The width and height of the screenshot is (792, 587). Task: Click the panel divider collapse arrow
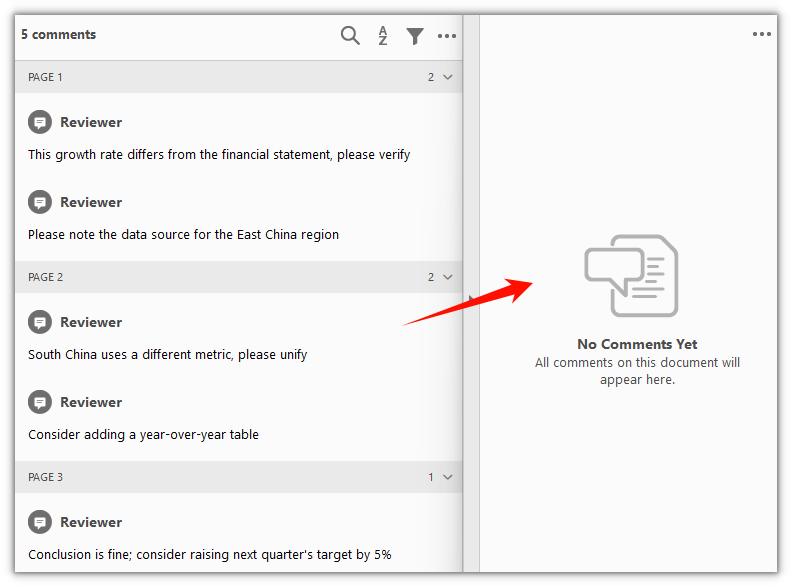(471, 299)
